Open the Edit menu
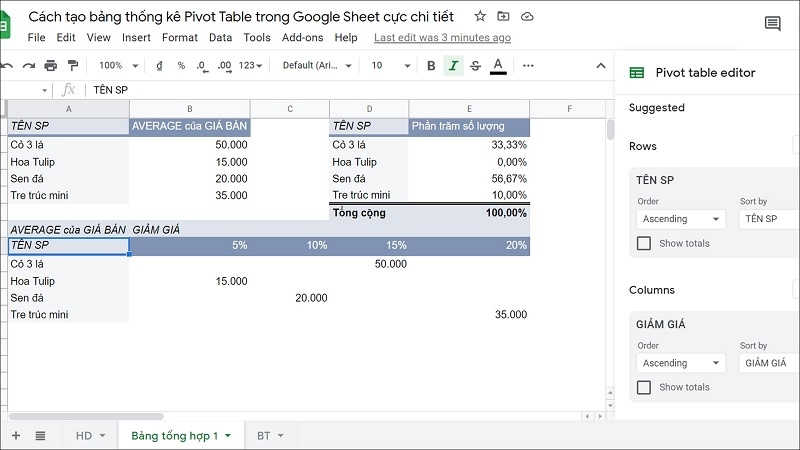The width and height of the screenshot is (800, 450). pyautogui.click(x=66, y=37)
